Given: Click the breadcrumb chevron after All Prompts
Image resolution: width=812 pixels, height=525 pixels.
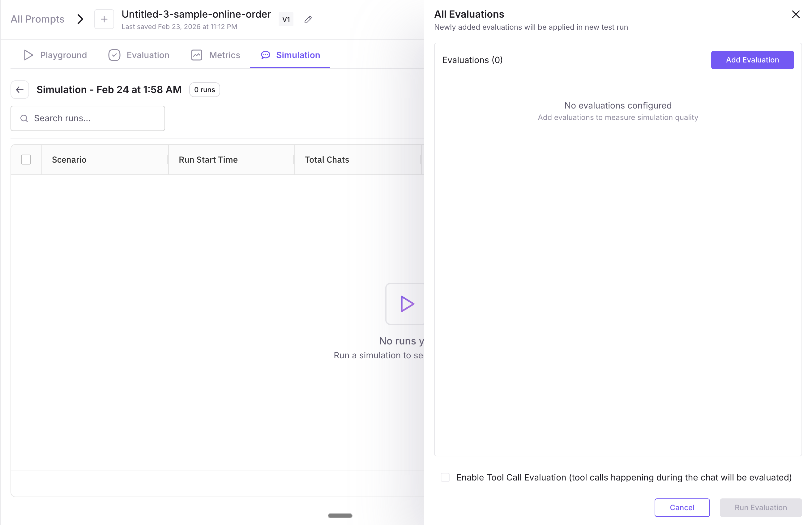Looking at the screenshot, I should 80,19.
